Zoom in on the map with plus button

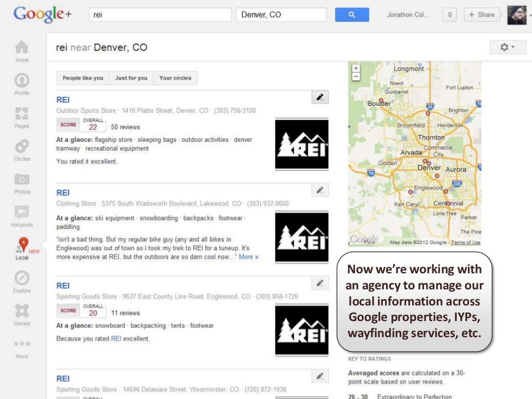[356, 68]
